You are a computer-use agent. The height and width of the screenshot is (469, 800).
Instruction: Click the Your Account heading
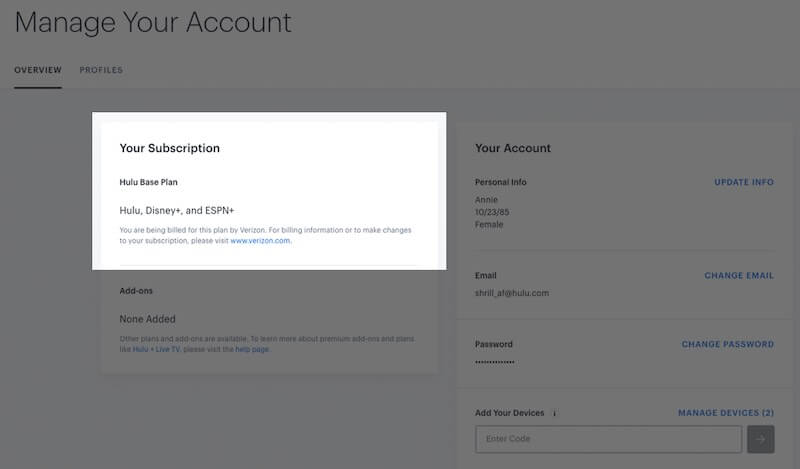point(512,148)
